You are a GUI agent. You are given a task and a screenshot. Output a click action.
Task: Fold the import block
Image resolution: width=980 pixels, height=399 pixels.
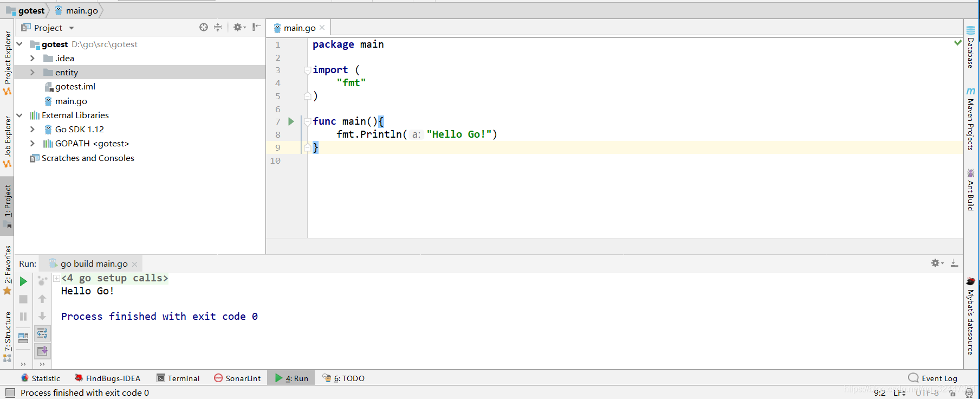[x=308, y=70]
